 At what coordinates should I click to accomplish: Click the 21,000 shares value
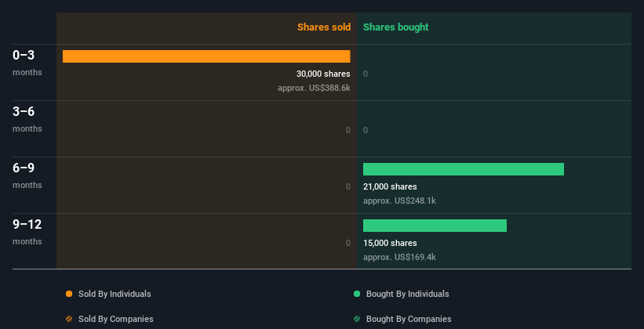tap(390, 186)
